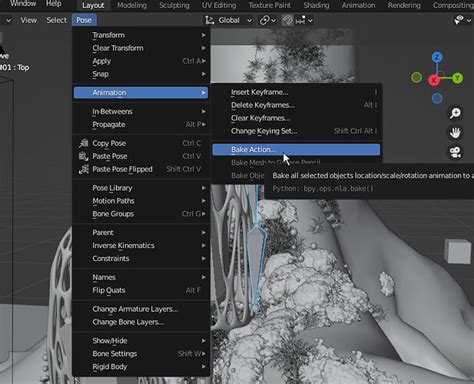Select the Animation submenu entry
474x384 pixels.
tap(141, 92)
